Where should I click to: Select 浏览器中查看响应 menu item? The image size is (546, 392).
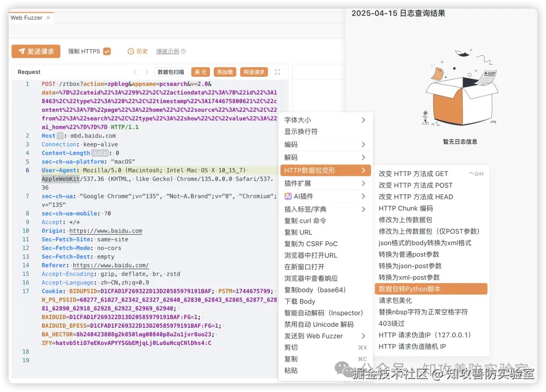point(326,278)
